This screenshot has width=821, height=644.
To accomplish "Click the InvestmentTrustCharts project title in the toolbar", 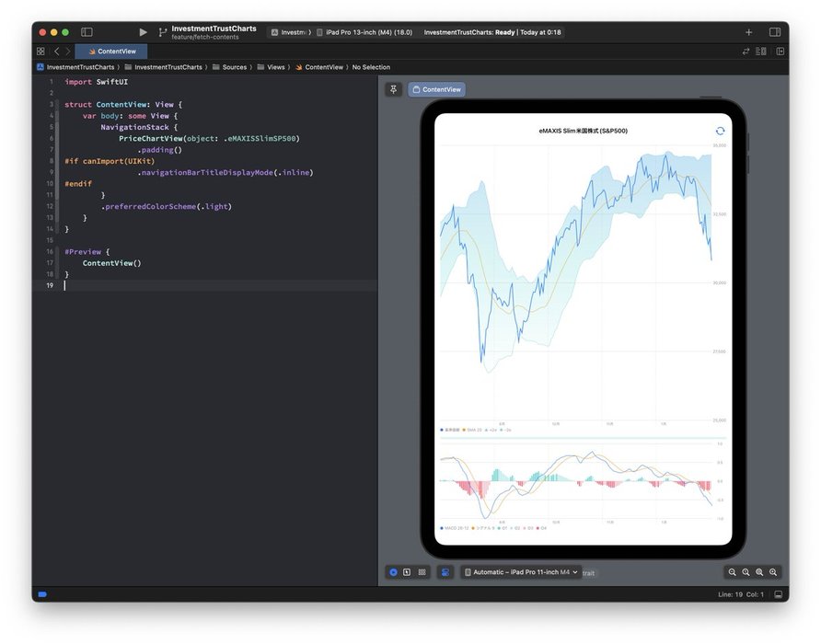I will [x=214, y=29].
